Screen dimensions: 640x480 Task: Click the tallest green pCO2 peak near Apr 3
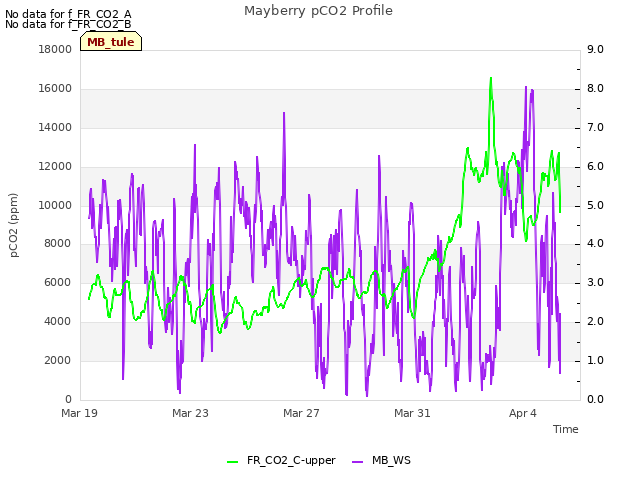[491, 78]
